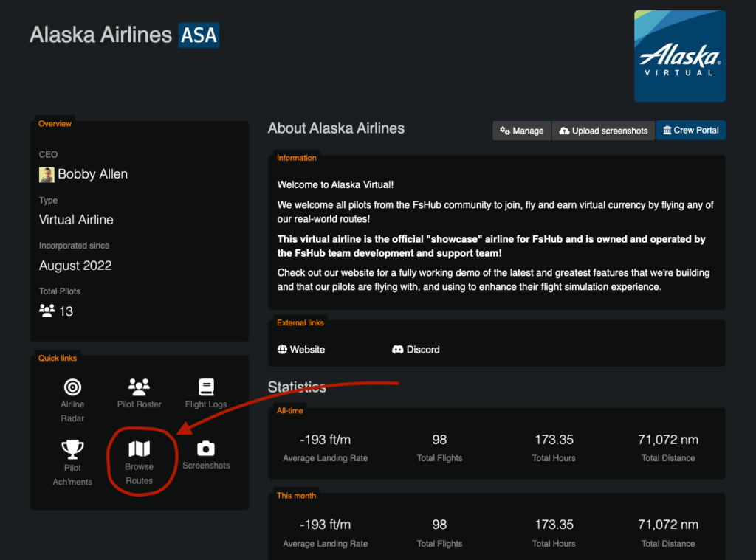Click the CEO avatar of Bobby Allen

pos(47,174)
